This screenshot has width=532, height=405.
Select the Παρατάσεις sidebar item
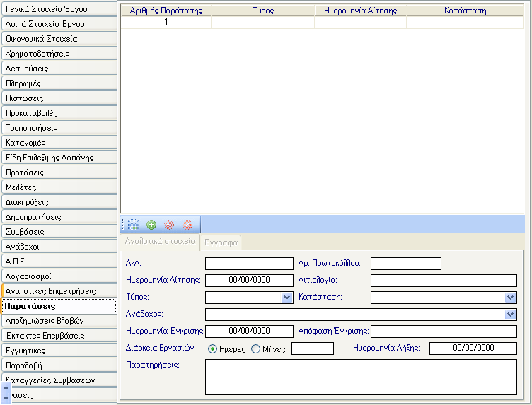pyautogui.click(x=59, y=306)
